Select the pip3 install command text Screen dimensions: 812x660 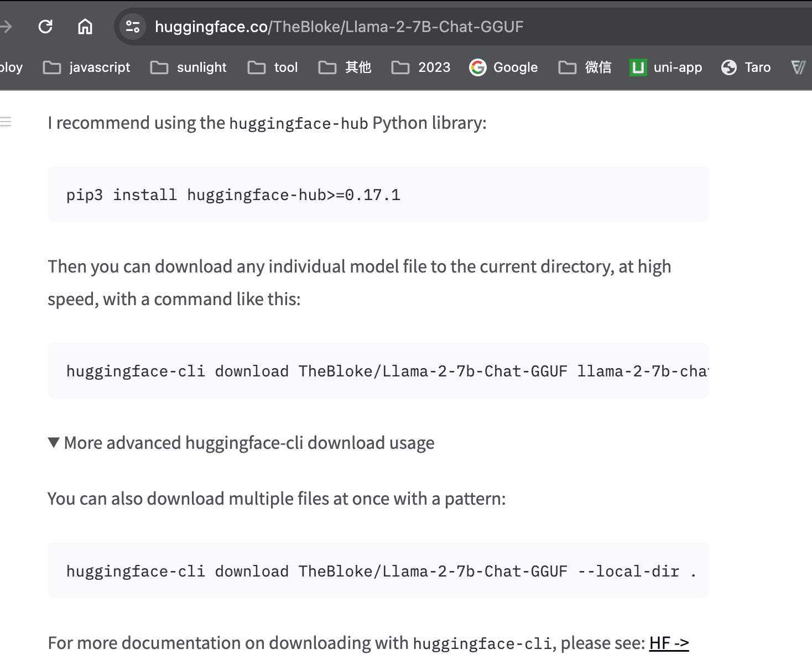pos(233,194)
